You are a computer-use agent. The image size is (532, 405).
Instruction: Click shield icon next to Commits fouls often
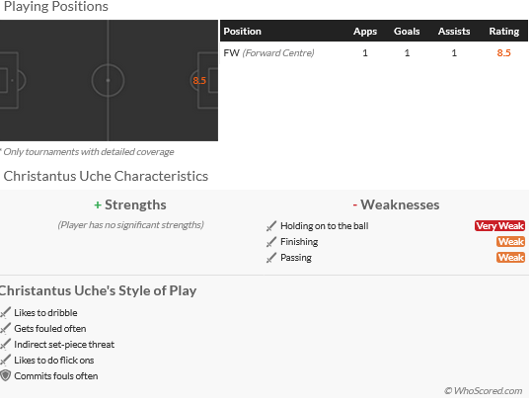tap(6, 375)
